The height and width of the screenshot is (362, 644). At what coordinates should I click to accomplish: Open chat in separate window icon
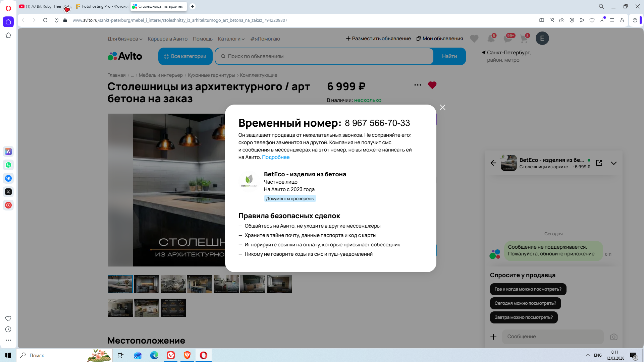coord(599,163)
